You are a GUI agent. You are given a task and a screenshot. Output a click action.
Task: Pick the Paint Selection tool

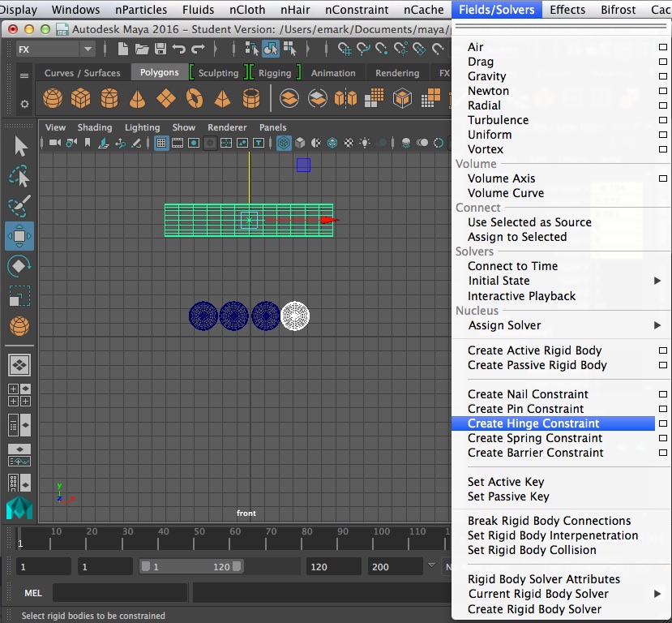pyautogui.click(x=19, y=206)
